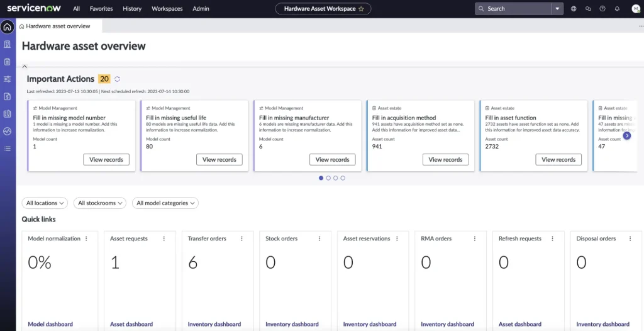Screen dimensions: 644x331
Task: Click the Model normalization 0% value
Action: pyautogui.click(x=40, y=262)
